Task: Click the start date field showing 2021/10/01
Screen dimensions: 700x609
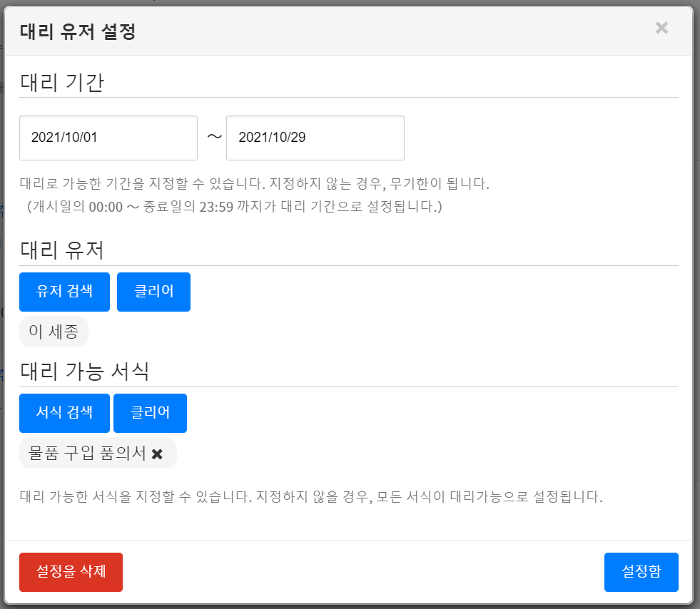Action: click(108, 138)
